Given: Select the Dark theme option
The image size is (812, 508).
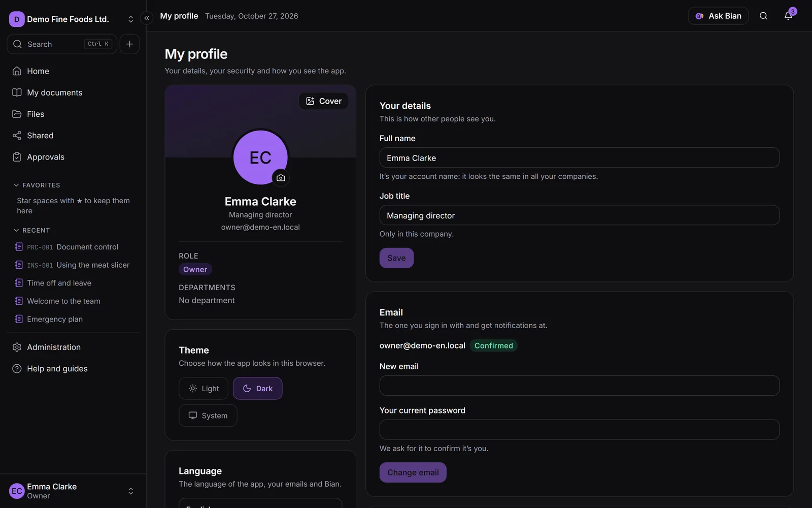Looking at the screenshot, I should pos(258,389).
